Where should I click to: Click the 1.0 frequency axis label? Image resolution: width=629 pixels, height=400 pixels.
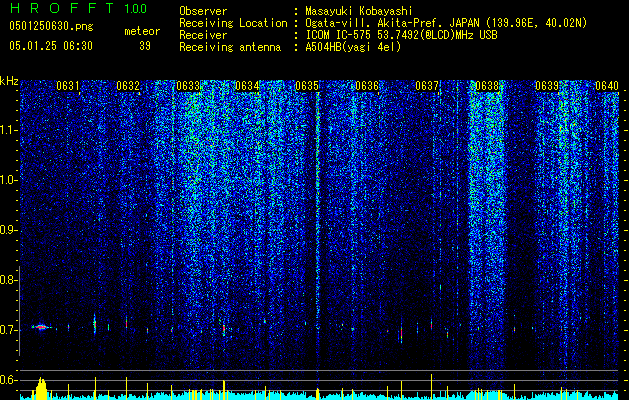pyautogui.click(x=8, y=180)
